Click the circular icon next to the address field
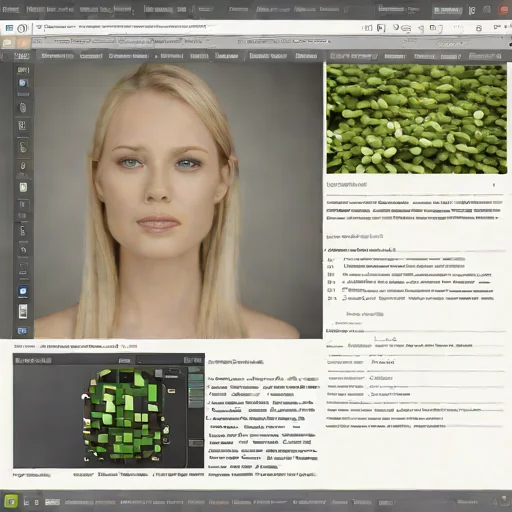 point(22,28)
